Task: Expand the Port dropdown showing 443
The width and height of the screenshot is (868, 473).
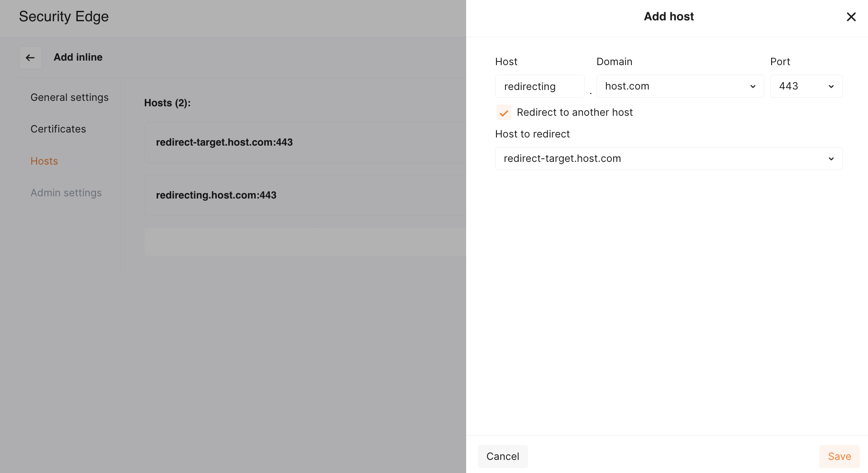Action: coord(806,86)
